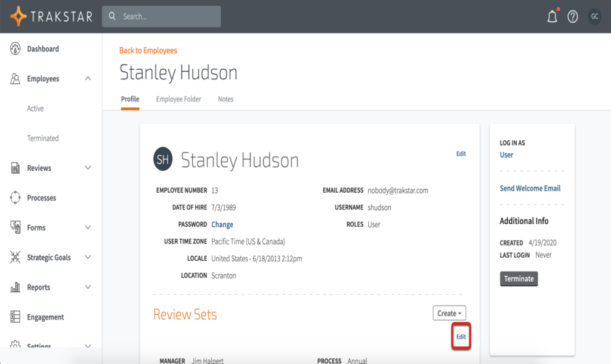
Task: Open the GC user avatar menu
Action: pos(594,17)
